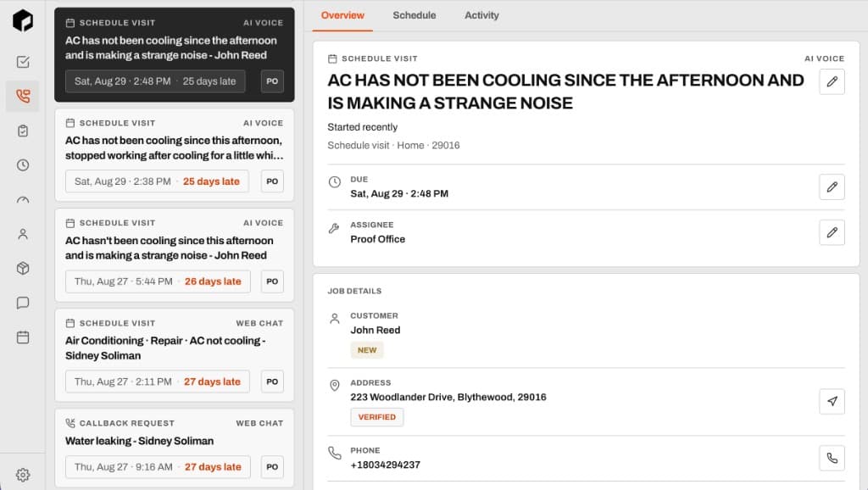Open the clipboard checklist sidebar icon

click(x=23, y=131)
